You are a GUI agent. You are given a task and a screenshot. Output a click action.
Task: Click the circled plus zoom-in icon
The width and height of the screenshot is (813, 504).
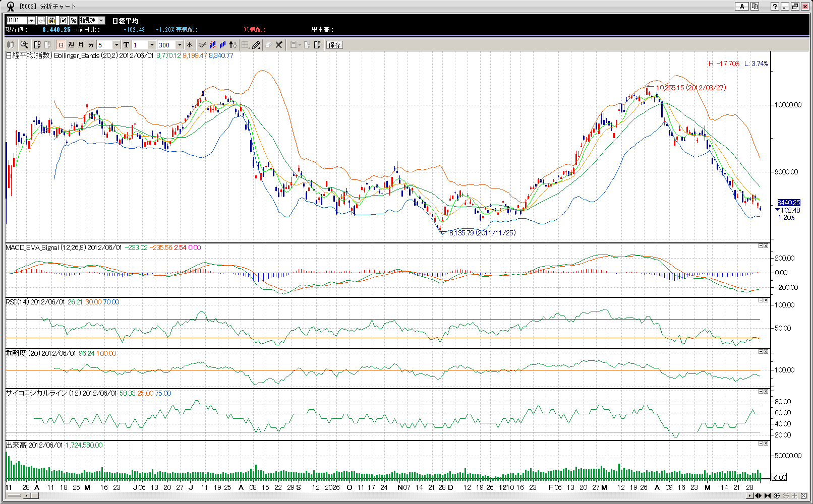(777, 496)
